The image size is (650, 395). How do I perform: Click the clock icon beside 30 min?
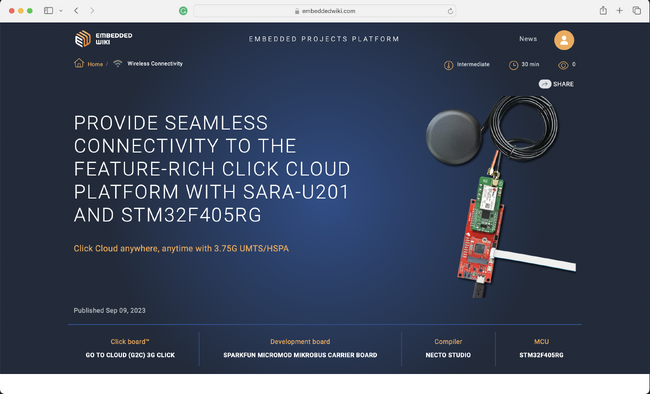point(513,65)
